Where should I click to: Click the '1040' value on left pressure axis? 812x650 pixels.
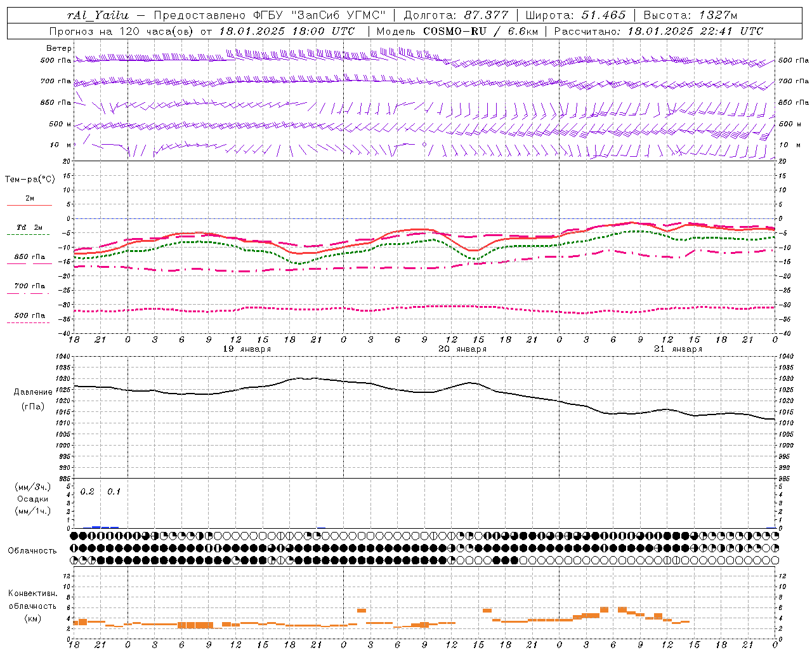click(x=63, y=357)
